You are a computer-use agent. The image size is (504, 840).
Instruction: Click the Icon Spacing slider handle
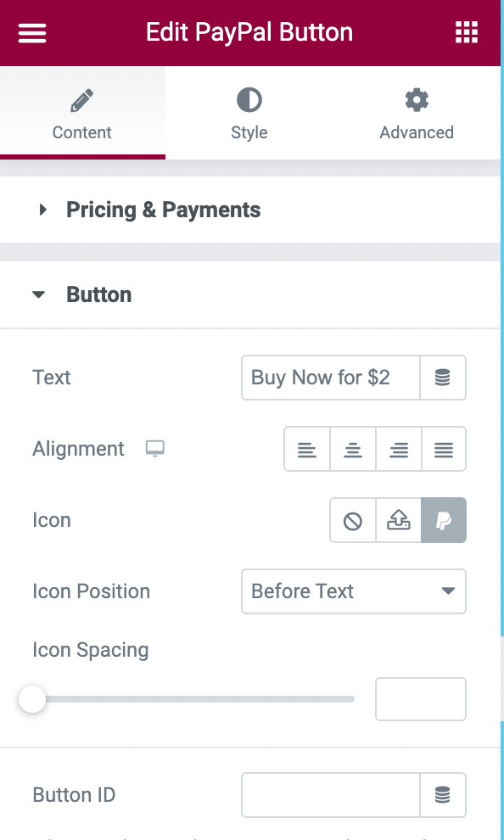(32, 699)
